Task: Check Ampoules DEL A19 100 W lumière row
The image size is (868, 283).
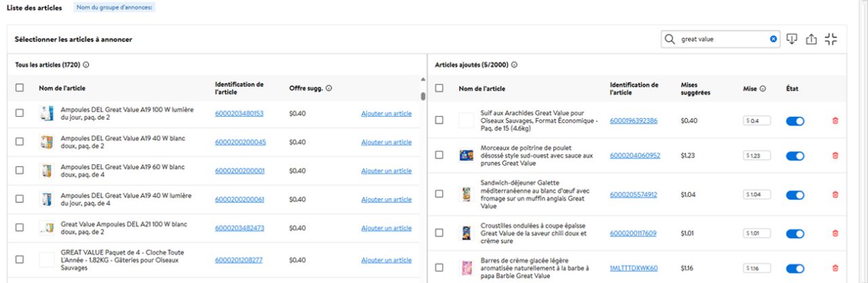Action: (x=20, y=113)
